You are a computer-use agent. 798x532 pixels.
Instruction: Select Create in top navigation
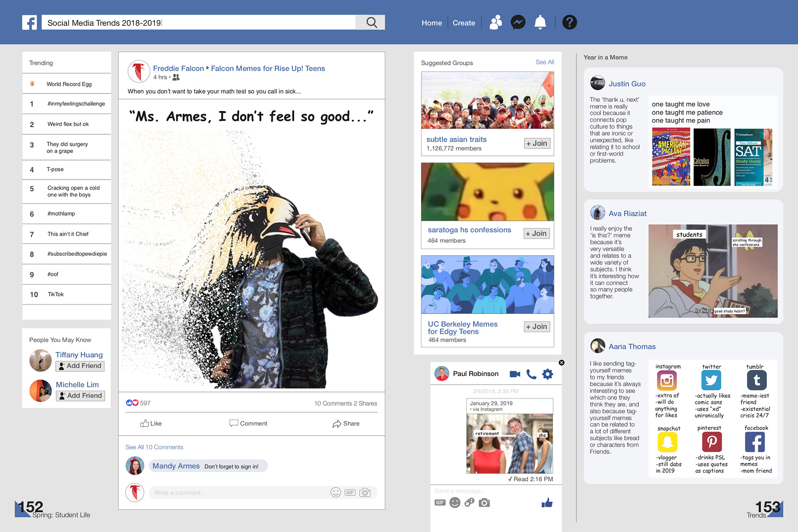point(463,23)
